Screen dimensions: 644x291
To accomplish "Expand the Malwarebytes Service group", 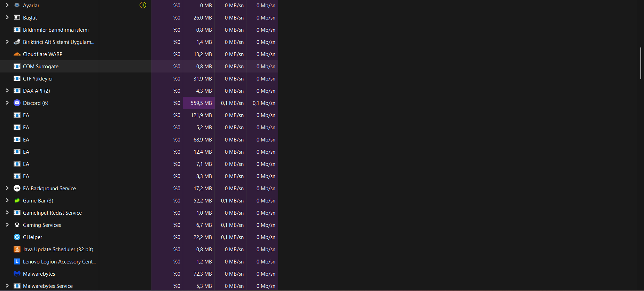I will click(x=7, y=286).
